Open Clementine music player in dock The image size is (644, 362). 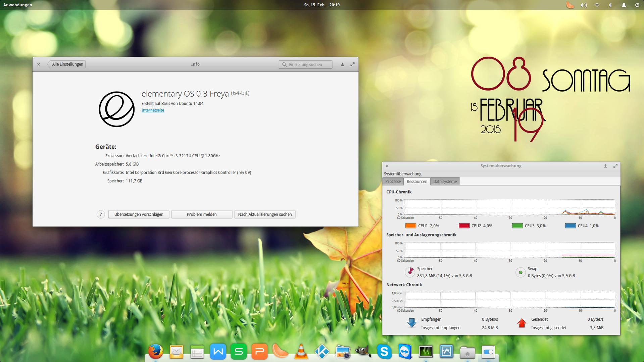pos(280,352)
